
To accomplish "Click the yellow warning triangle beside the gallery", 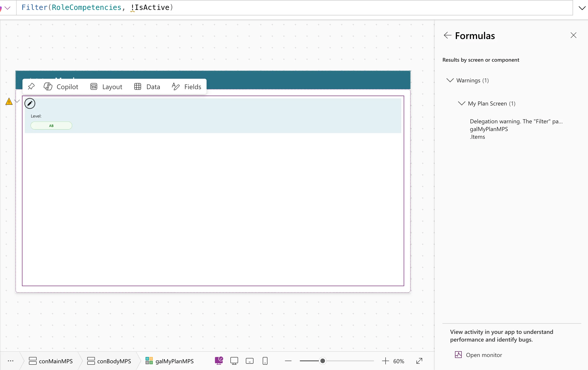I will pyautogui.click(x=9, y=101).
